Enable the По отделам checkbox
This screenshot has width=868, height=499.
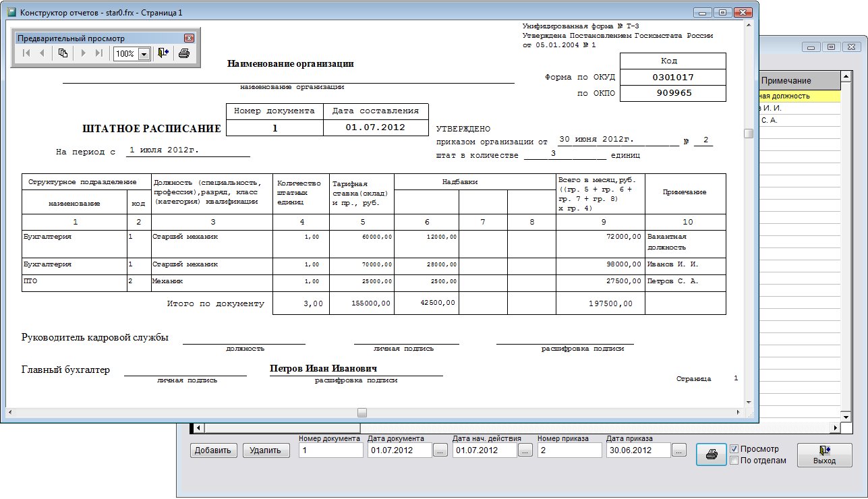click(734, 461)
